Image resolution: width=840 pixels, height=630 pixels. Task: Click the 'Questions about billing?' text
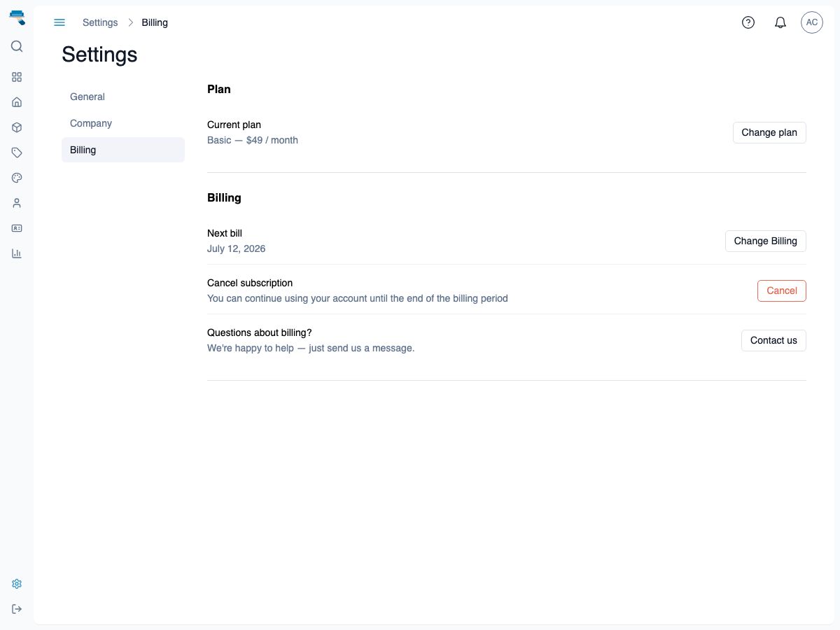tap(260, 332)
